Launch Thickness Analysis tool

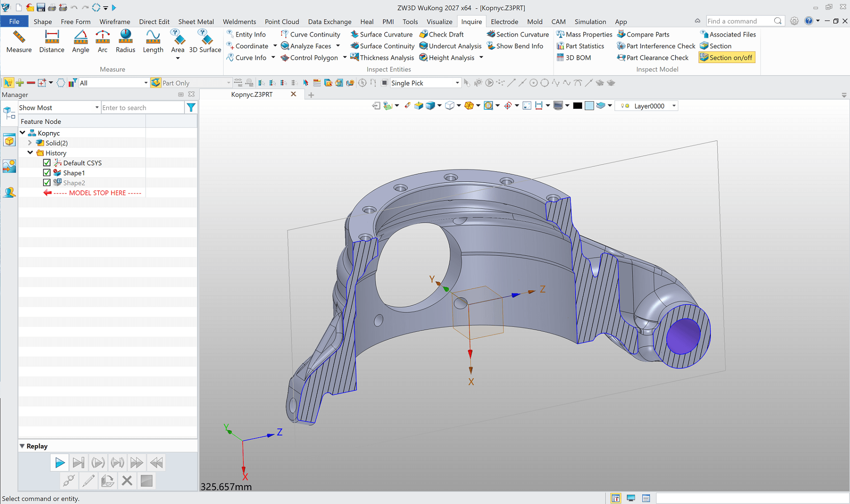382,58
